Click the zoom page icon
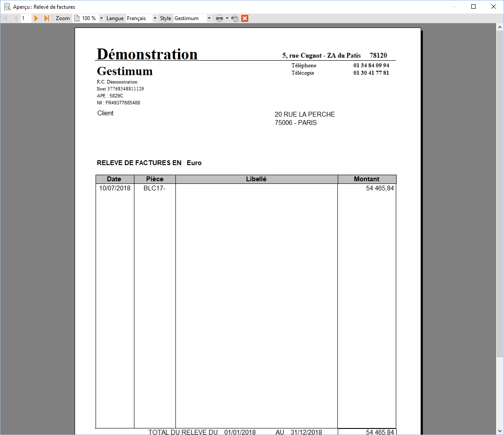 [77, 18]
